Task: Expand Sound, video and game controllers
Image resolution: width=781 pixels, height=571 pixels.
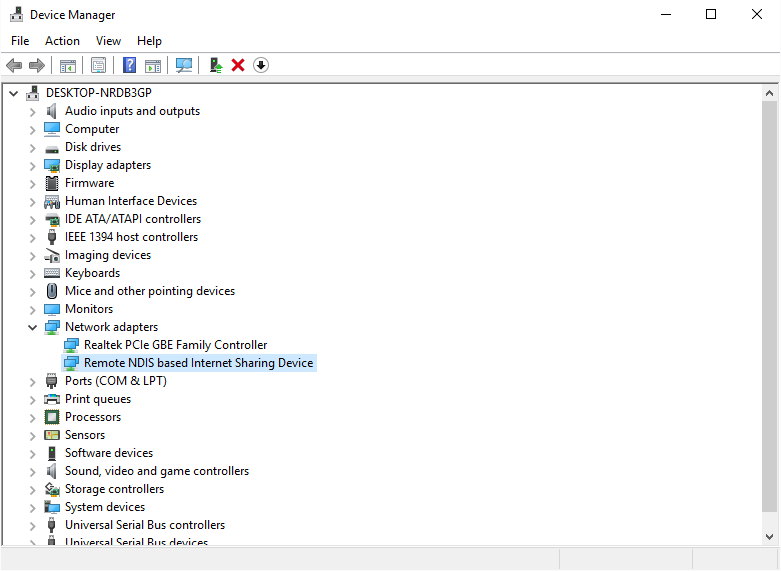Action: click(x=33, y=471)
